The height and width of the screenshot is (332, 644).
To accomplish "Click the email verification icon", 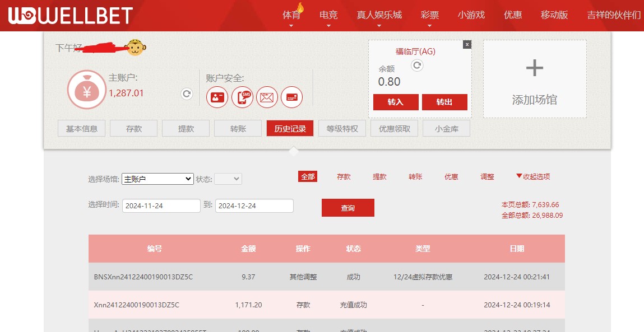I will (x=267, y=97).
